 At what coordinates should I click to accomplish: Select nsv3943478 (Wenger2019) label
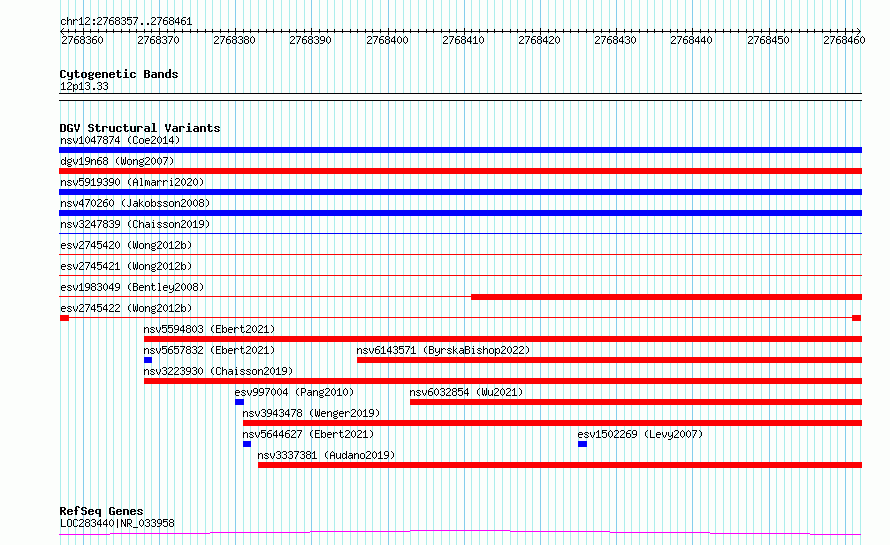pyautogui.click(x=311, y=413)
